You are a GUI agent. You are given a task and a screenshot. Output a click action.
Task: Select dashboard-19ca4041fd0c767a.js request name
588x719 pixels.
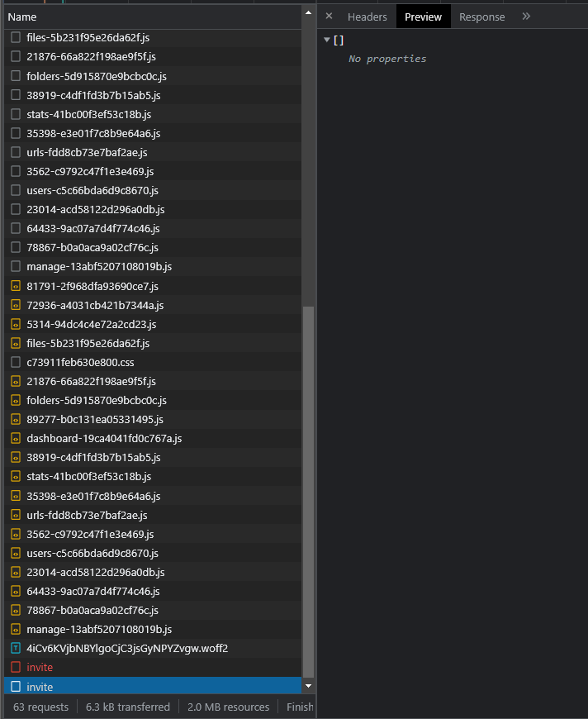coord(104,438)
